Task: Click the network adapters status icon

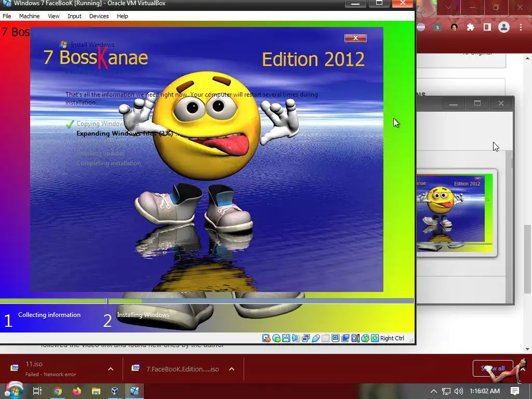Action: [x=305, y=338]
